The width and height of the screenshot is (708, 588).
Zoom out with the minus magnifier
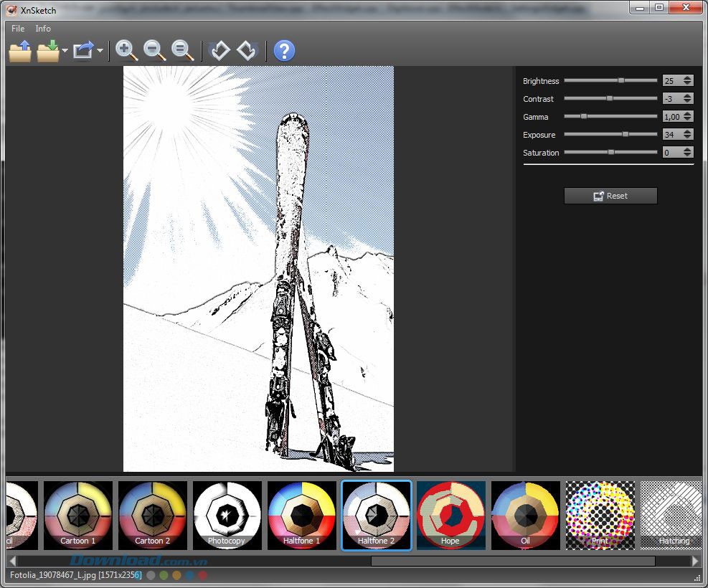coord(154,50)
